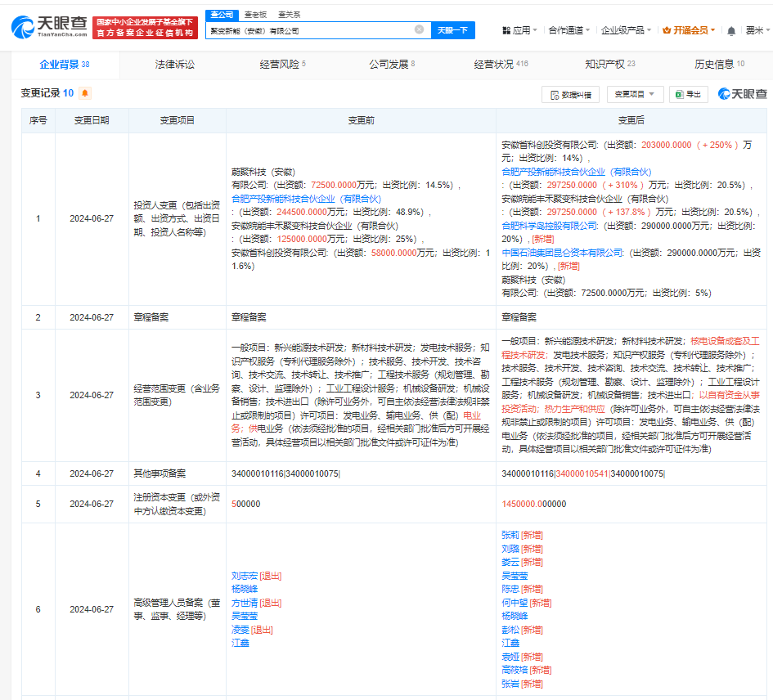Click the red enterprise certification badge
The width and height of the screenshot is (773, 700).
pos(143,25)
